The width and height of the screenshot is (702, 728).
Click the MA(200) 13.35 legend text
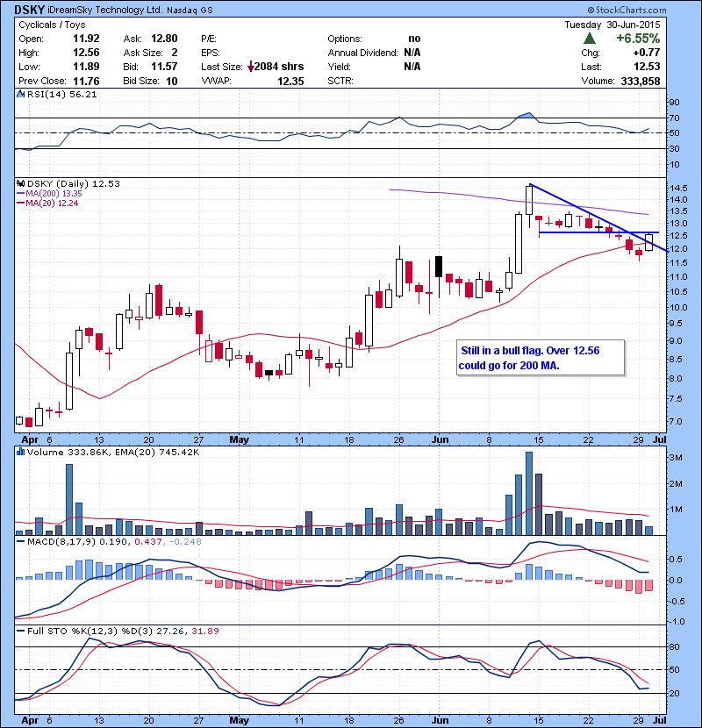54,193
